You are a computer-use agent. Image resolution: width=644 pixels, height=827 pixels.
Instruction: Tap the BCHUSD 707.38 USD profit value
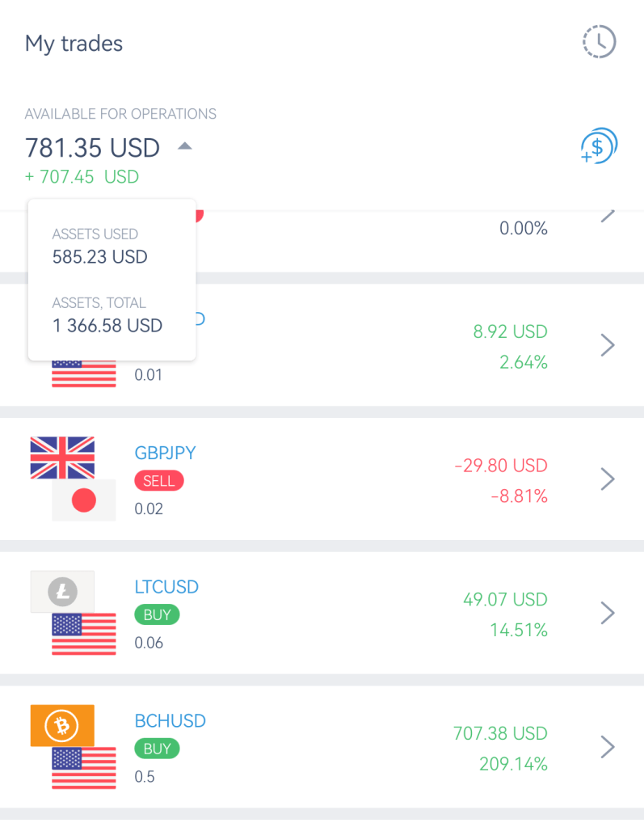click(x=500, y=734)
